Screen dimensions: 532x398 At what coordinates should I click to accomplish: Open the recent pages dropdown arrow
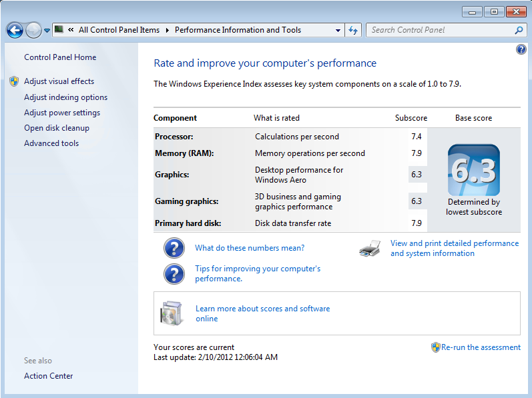tap(47, 31)
